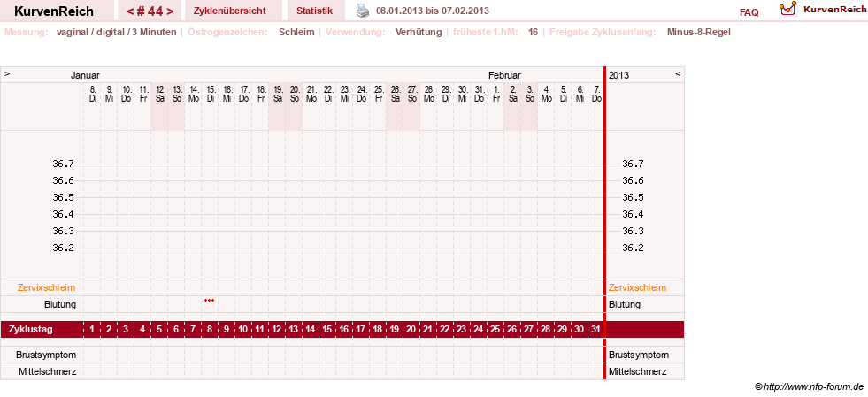Click the Minus-8-Regel value
868x397 pixels.
699,32
